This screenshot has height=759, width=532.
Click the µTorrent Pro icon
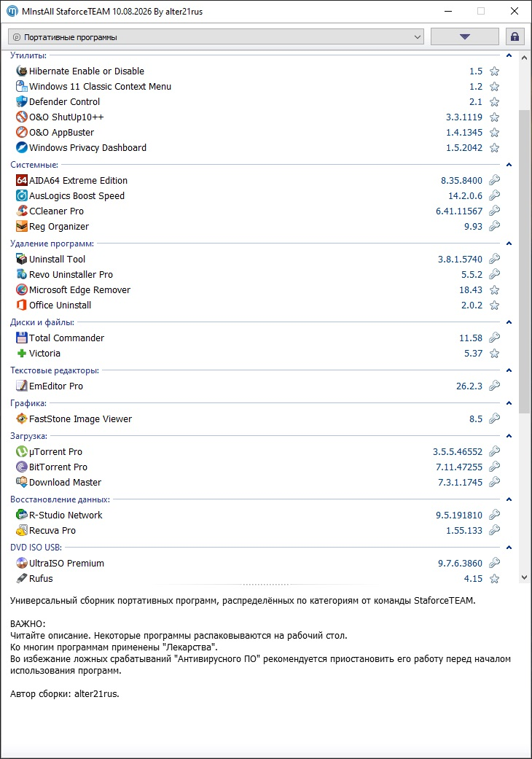tap(21, 451)
